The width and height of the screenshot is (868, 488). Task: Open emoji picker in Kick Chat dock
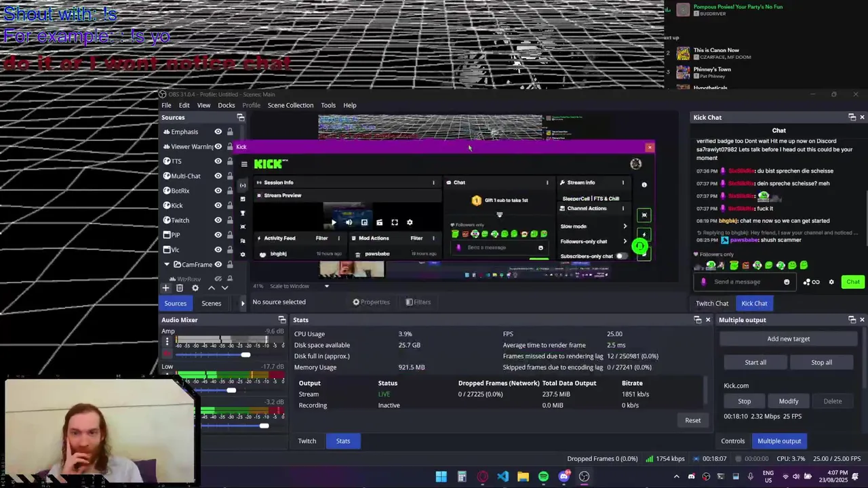(x=787, y=282)
